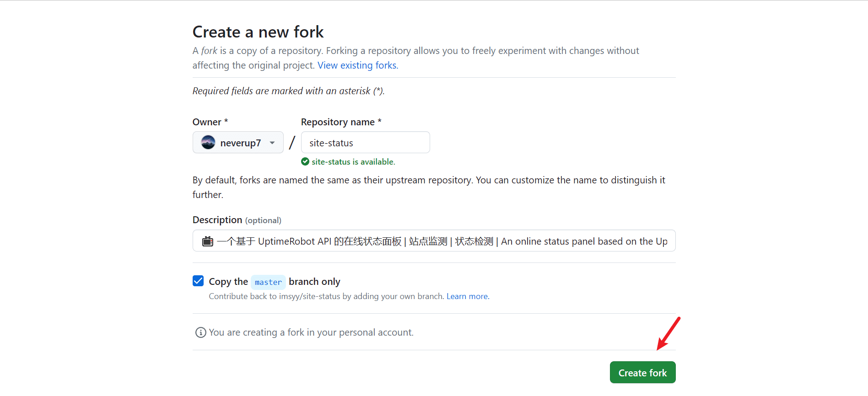
Task: Click the "site-status is available" message
Action: pos(353,162)
